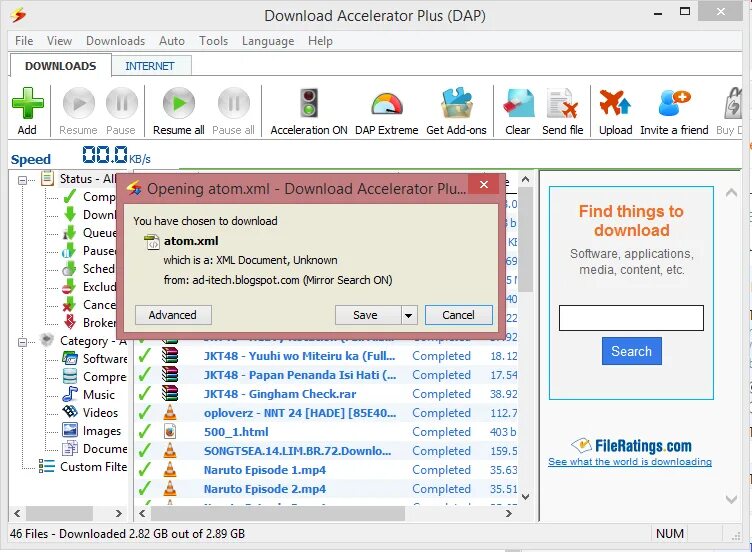Click Cancel in the Opening atom.xml dialog
Image resolution: width=752 pixels, height=552 pixels.
(x=458, y=315)
